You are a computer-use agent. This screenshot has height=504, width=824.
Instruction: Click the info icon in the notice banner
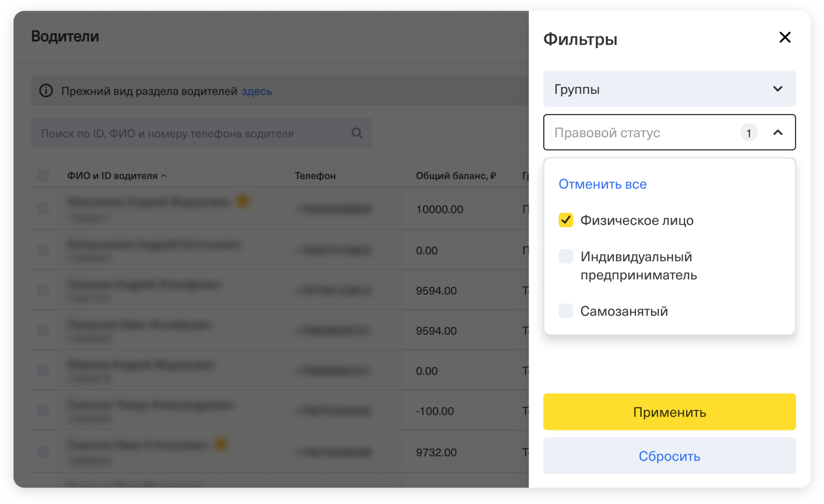pos(46,91)
